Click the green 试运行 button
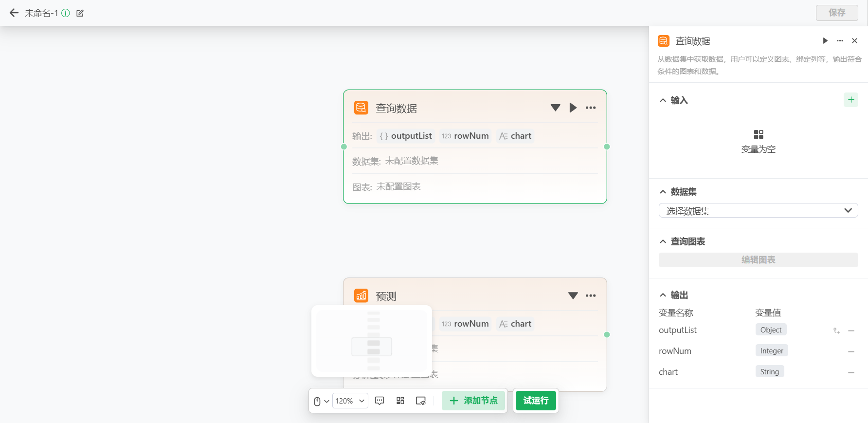 point(535,401)
